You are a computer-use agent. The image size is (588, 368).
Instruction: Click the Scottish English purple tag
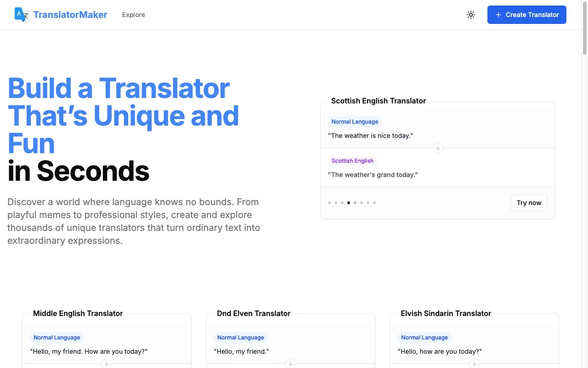(352, 161)
